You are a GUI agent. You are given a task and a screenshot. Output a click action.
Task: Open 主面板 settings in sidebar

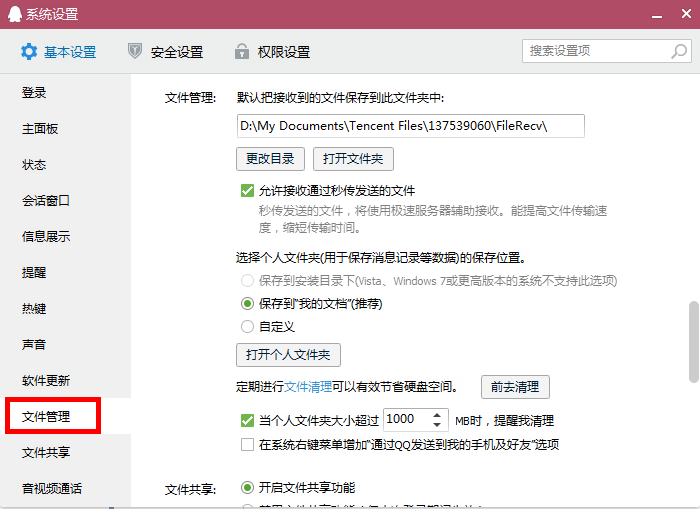40,129
